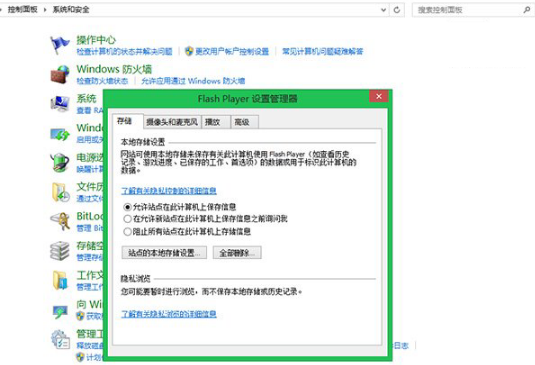
Task: Click the 工作文件夹 folder icon
Action: pyautogui.click(x=60, y=280)
